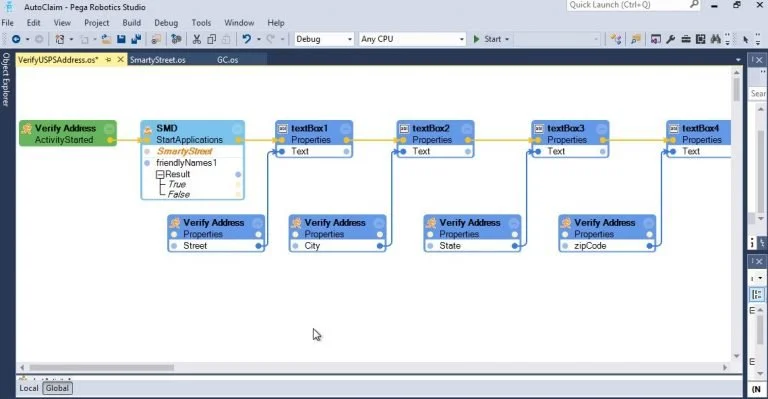
Task: Open the Toolbox briefcase icon
Action: (x=686, y=39)
